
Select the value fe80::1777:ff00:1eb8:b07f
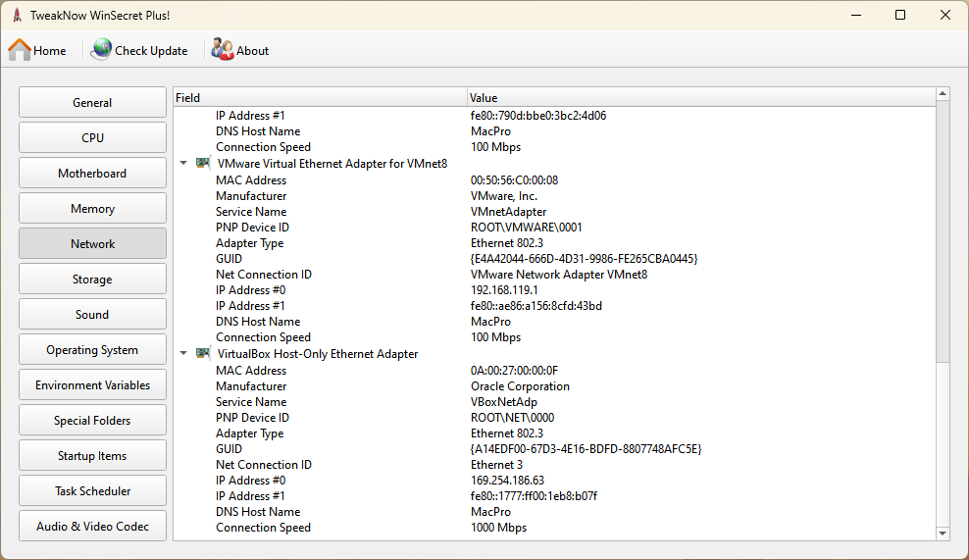tap(534, 495)
